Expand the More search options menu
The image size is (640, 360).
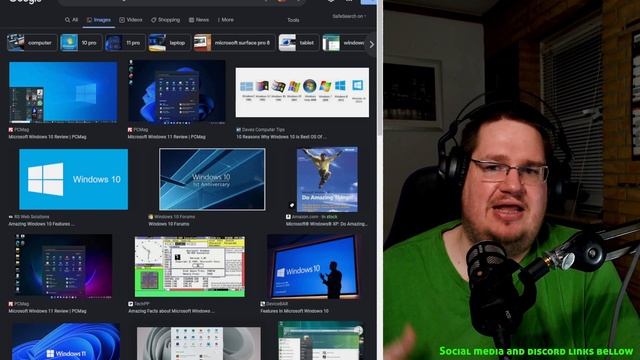226,20
